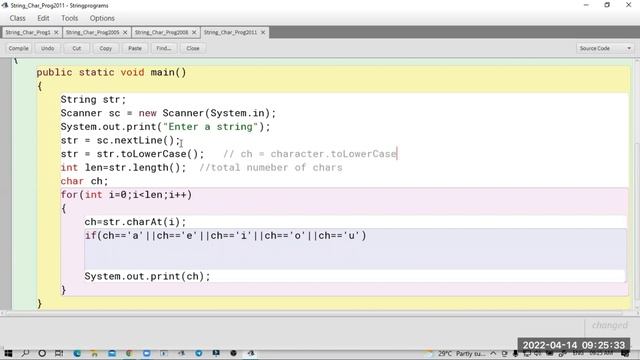Click the Close toolbar button
The image size is (640, 360).
pyautogui.click(x=193, y=48)
